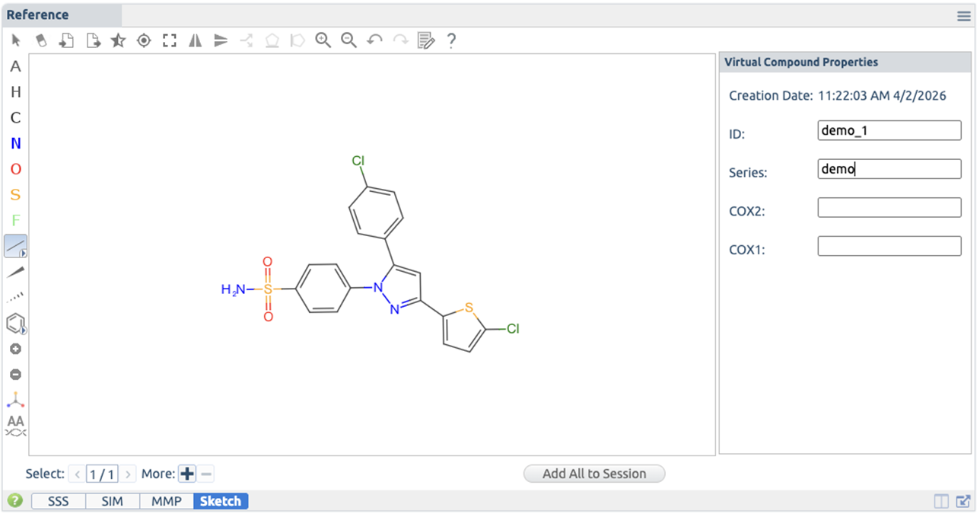Flip the molecule horizontally
Screen dimensions: 980x514
coord(196,41)
